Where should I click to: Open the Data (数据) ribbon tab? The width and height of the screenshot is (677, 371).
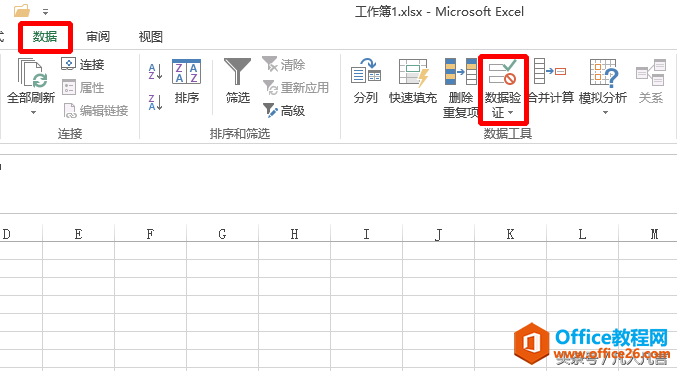[45, 37]
